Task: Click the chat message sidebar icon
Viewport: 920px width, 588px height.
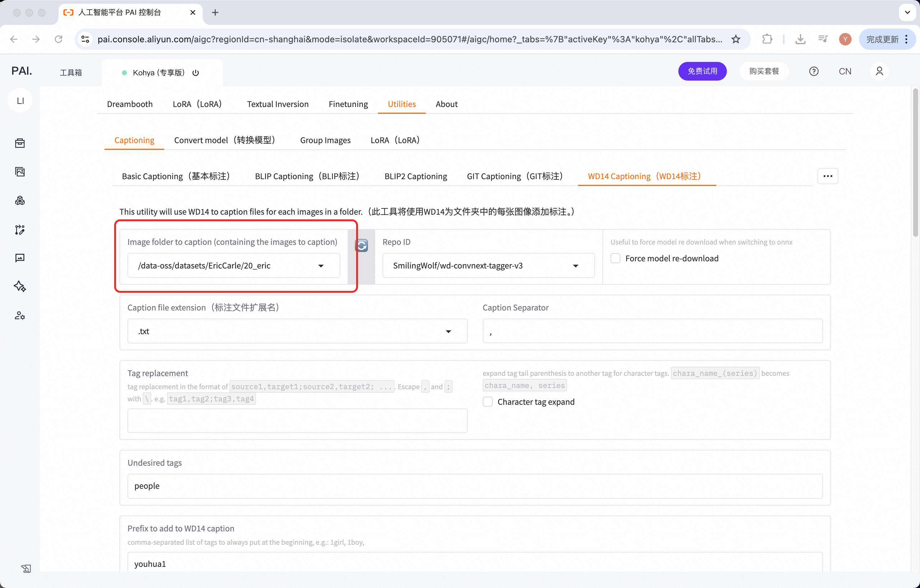Action: 20,258
